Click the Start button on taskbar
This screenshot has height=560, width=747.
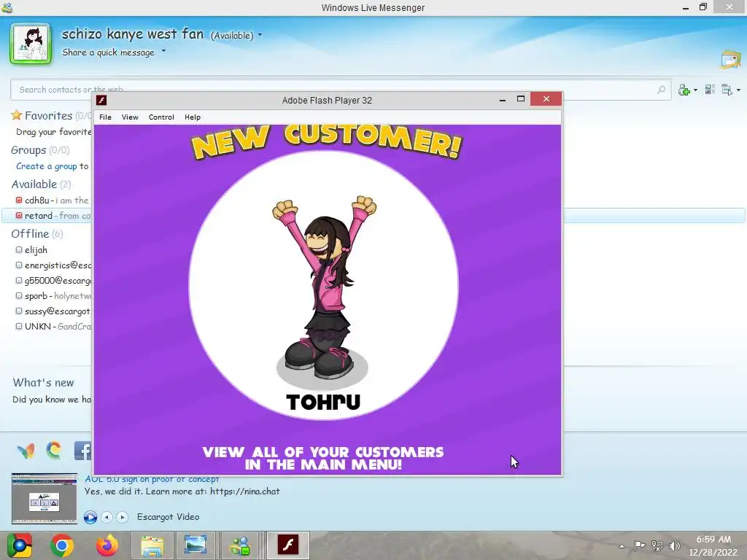click(19, 545)
